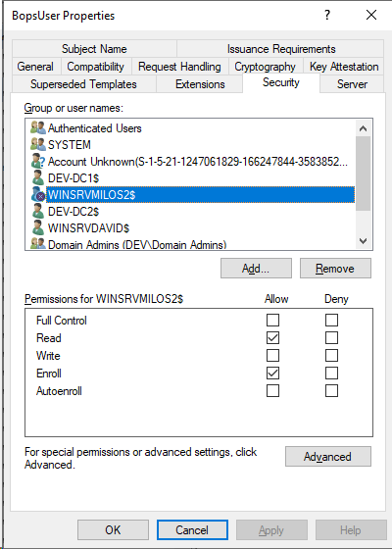
Task: Select the DEV-DC2$ computer icon
Action: [38, 211]
